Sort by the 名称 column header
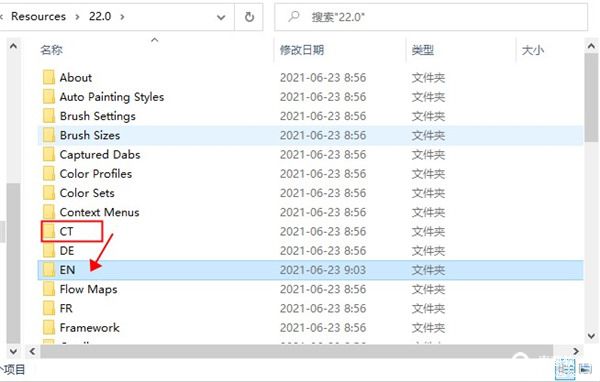 click(x=52, y=50)
